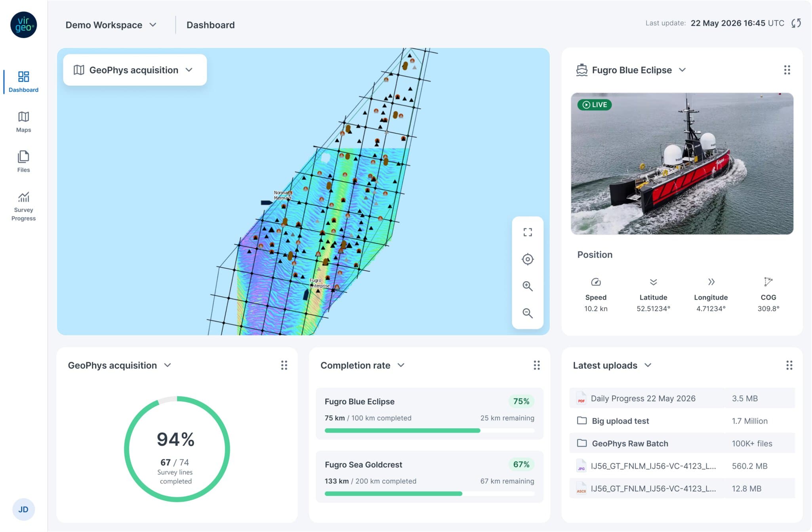This screenshot has width=812, height=532.
Task: Click the Longitude icon
Action: click(x=711, y=282)
